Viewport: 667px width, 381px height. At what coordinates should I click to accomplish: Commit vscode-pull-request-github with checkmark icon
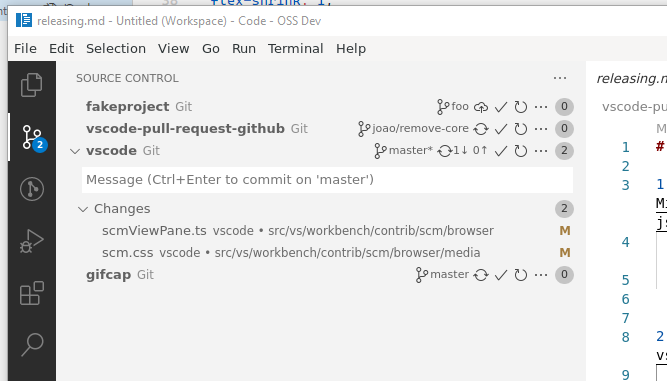[501, 129]
